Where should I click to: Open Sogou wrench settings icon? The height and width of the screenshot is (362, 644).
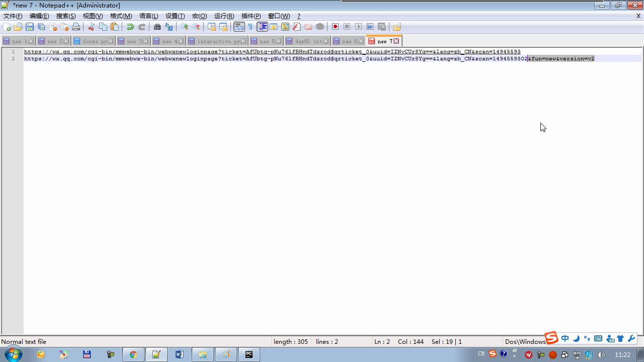click(x=631, y=339)
